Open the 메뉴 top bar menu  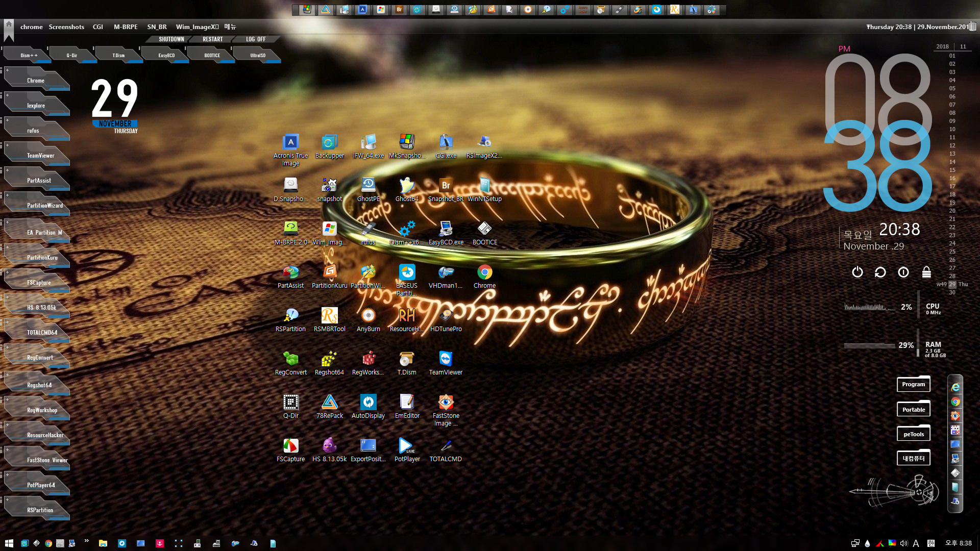[x=230, y=27]
